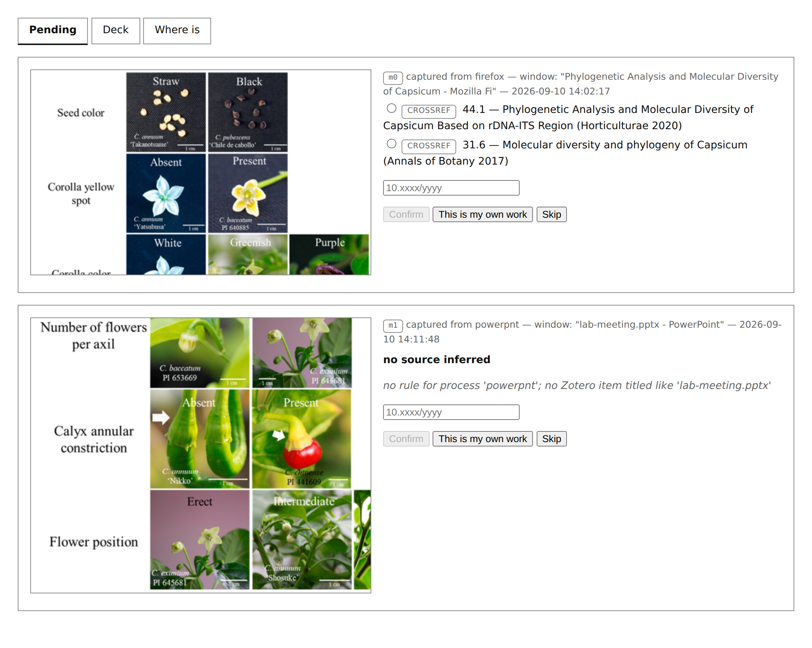The image size is (812, 648).
Task: Click the 'captured from powerpnt' description line
Action: point(582,332)
